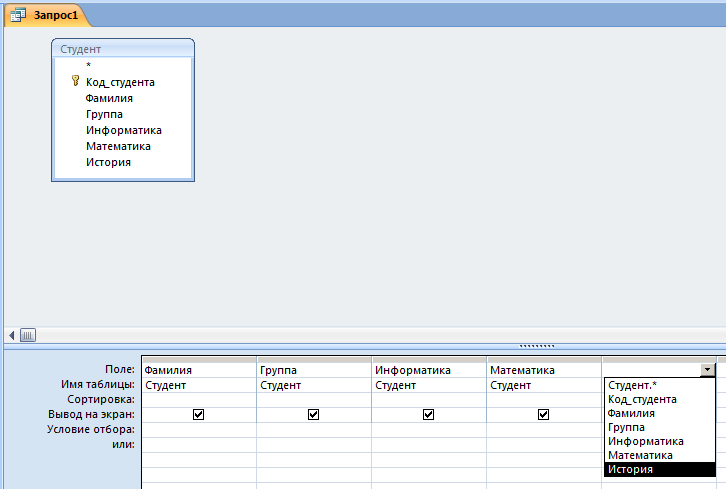Select the asterisk all-fields row in Студент table

pos(88,65)
